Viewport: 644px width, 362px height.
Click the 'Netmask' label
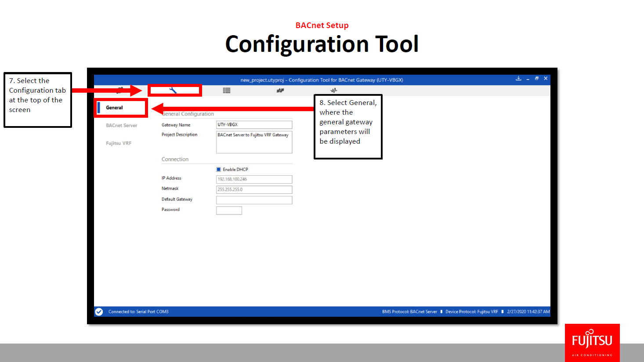[x=170, y=188]
